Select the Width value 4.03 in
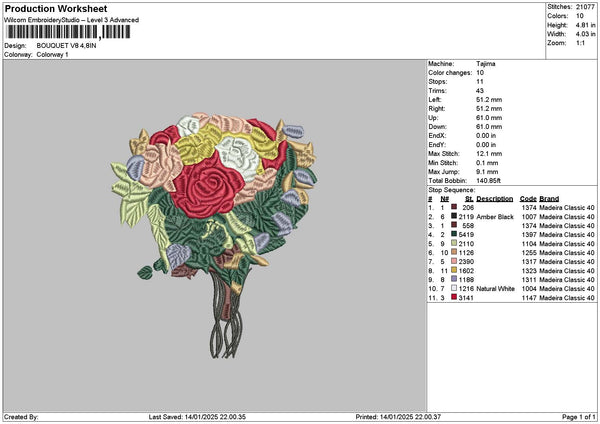 (x=585, y=34)
